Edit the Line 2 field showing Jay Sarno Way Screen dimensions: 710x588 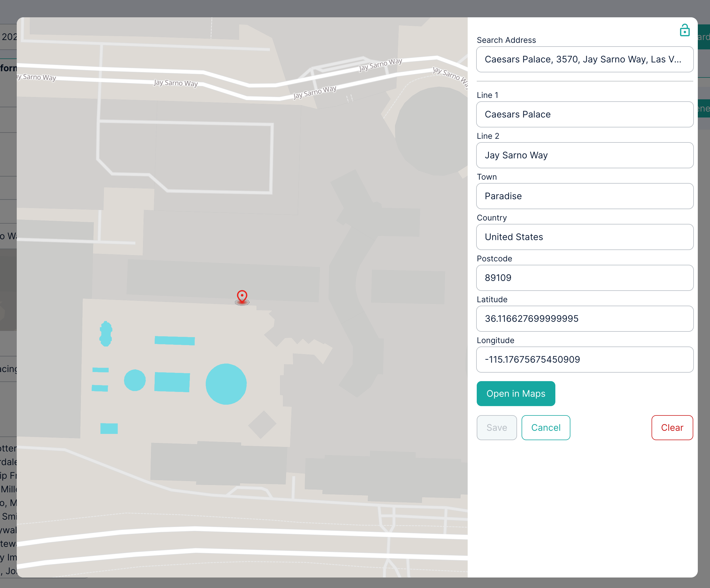(585, 156)
